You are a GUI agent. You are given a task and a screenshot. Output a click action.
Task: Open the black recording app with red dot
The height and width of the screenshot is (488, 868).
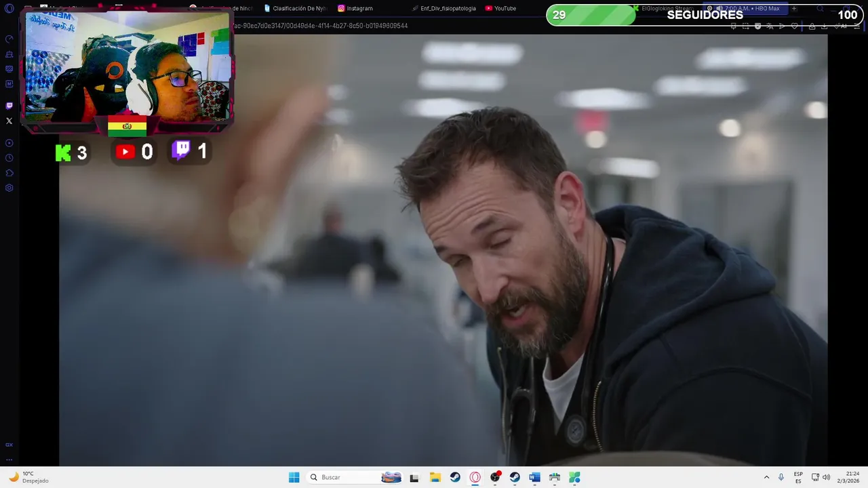coord(495,477)
